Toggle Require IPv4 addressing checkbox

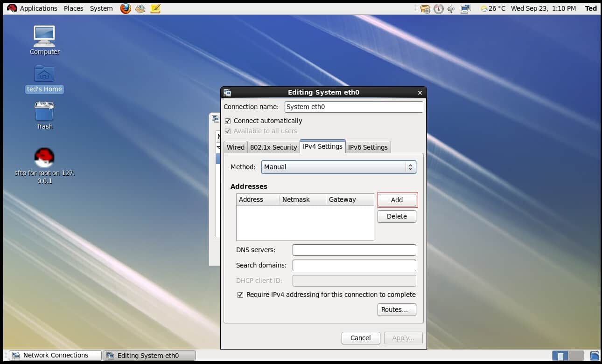(x=240, y=295)
